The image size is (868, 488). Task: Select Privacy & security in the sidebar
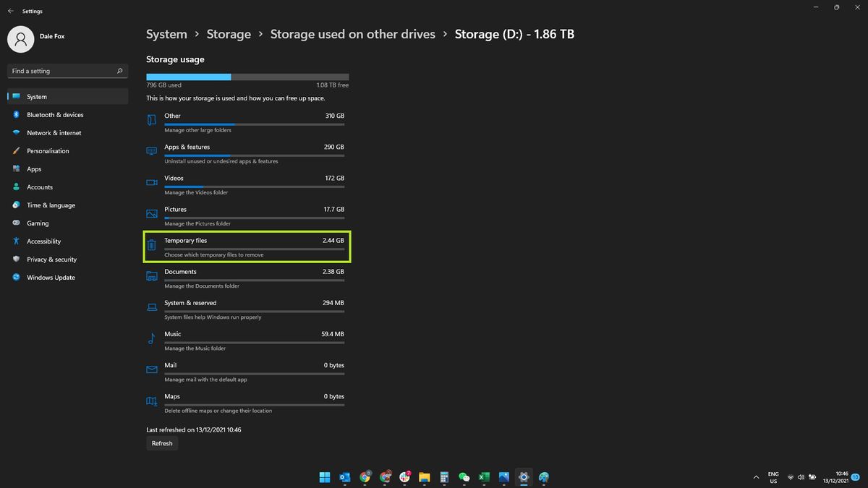[x=51, y=259]
